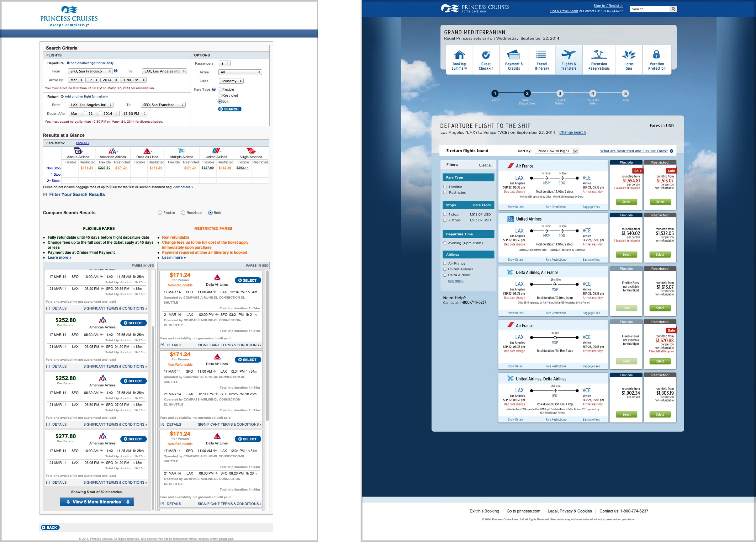Check the Delta Airlines airline filter
Viewport: 756px width, 542px height.
point(445,275)
